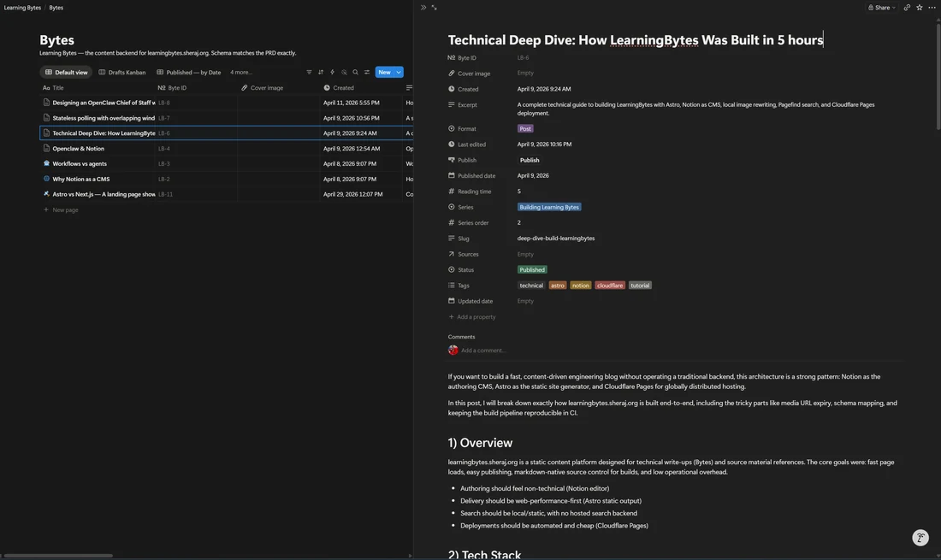This screenshot has height=560, width=941.
Task: Click the hash icon beside Reading time
Action: tap(452, 192)
